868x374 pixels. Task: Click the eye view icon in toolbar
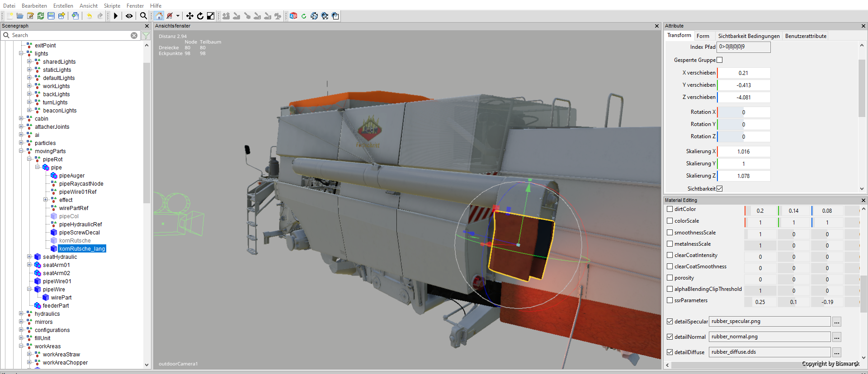pyautogui.click(x=129, y=16)
